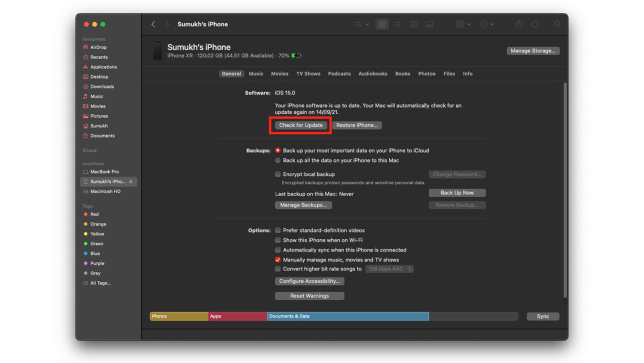Select back up to this Mac option

click(278, 160)
